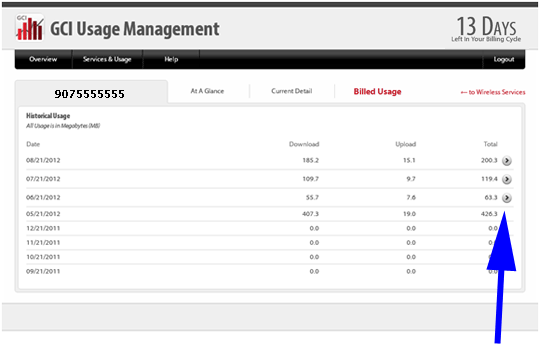Click total value 426.3
Screen dimensions: 540x364
(x=489, y=214)
